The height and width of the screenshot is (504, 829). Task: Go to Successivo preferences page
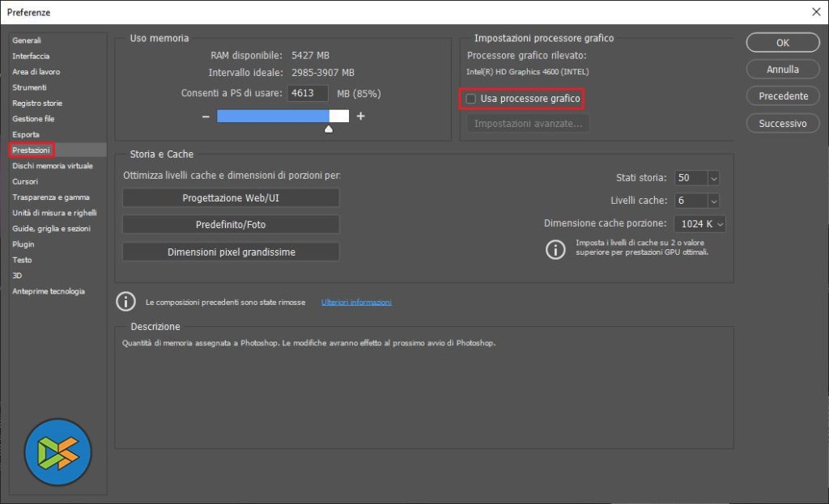782,124
